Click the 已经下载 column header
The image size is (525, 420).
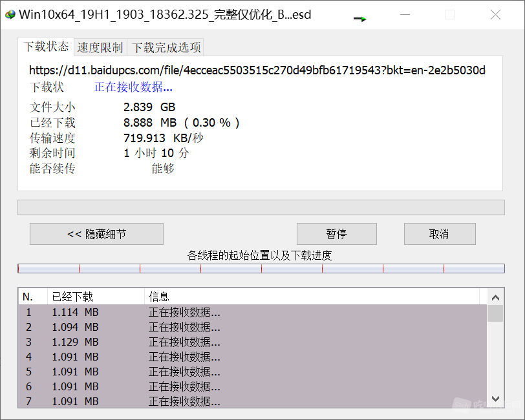click(96, 297)
